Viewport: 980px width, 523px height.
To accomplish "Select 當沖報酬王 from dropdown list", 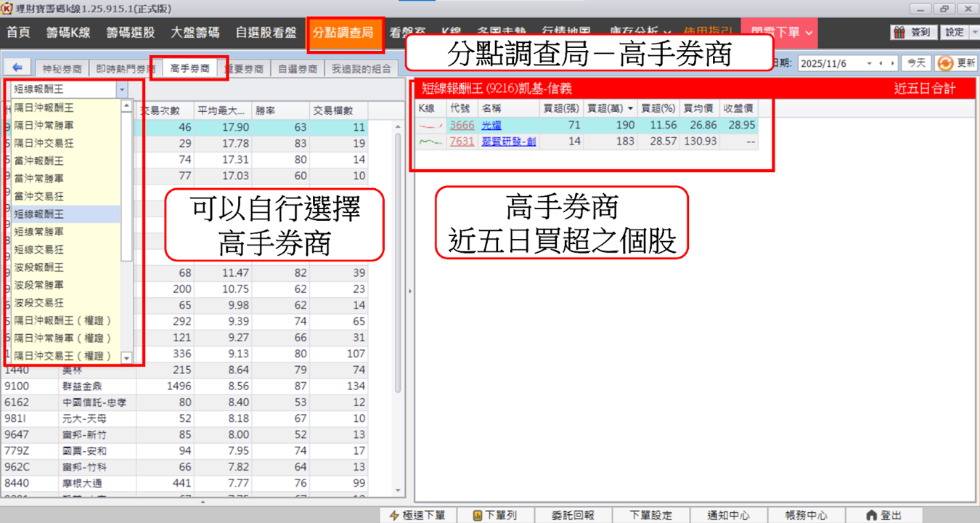I will coord(65,161).
